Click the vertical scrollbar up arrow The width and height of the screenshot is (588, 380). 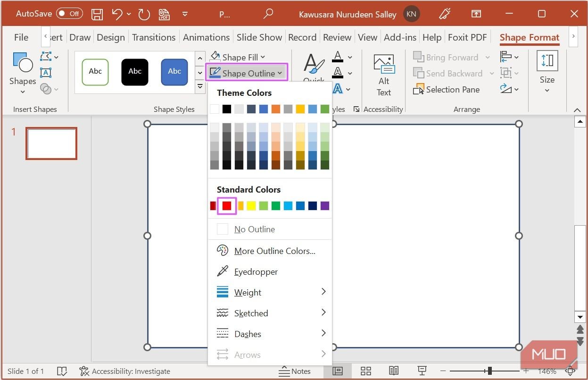tap(580, 122)
